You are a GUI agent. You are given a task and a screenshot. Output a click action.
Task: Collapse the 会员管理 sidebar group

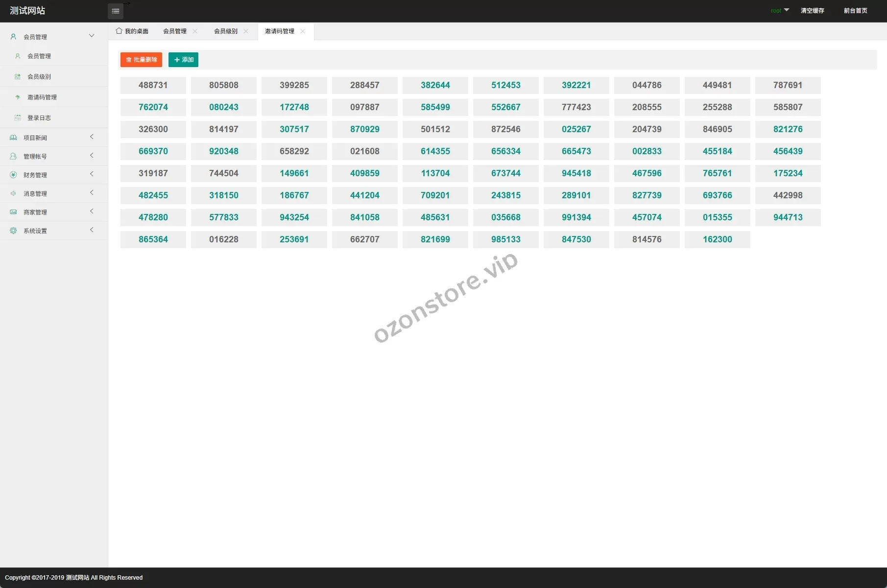click(x=92, y=36)
